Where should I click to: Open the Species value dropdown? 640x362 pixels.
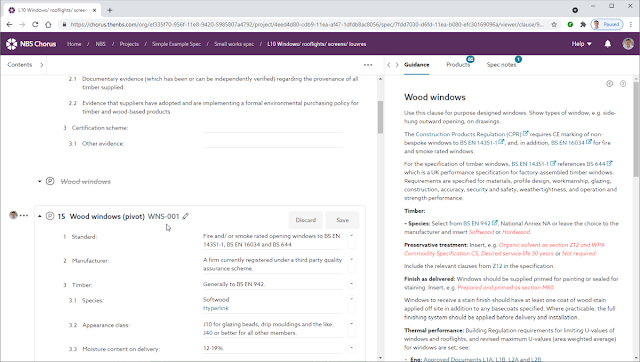coord(351,304)
